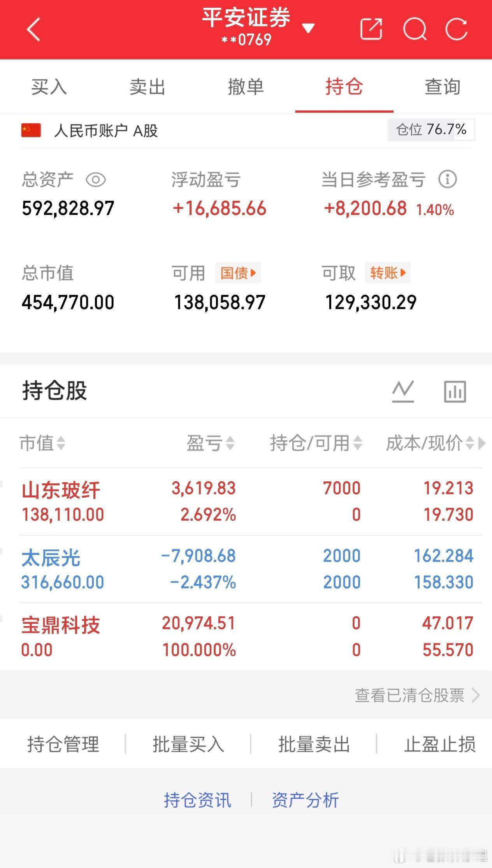The height and width of the screenshot is (868, 492).
Task: Tap the 仓位 76.7% badge
Action: 431,129
